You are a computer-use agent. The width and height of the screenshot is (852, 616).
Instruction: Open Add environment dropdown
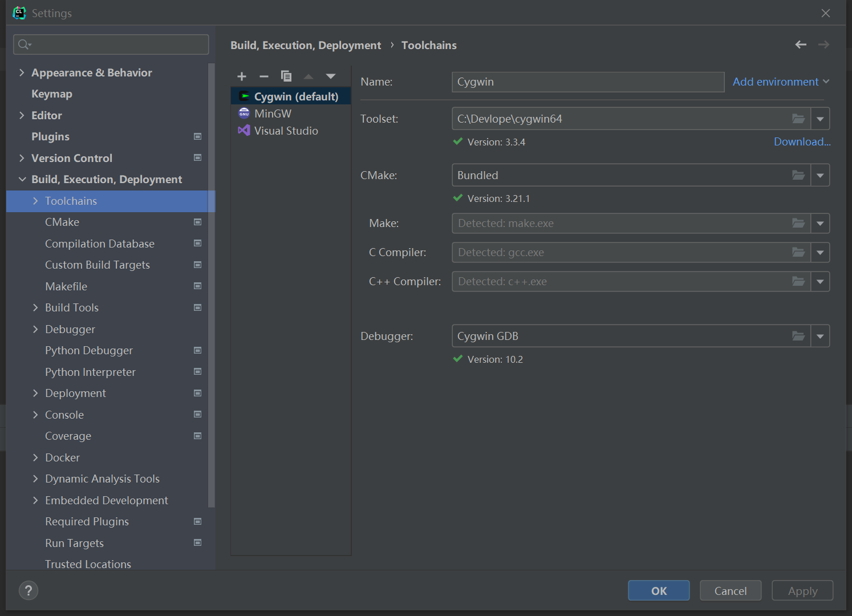(781, 82)
